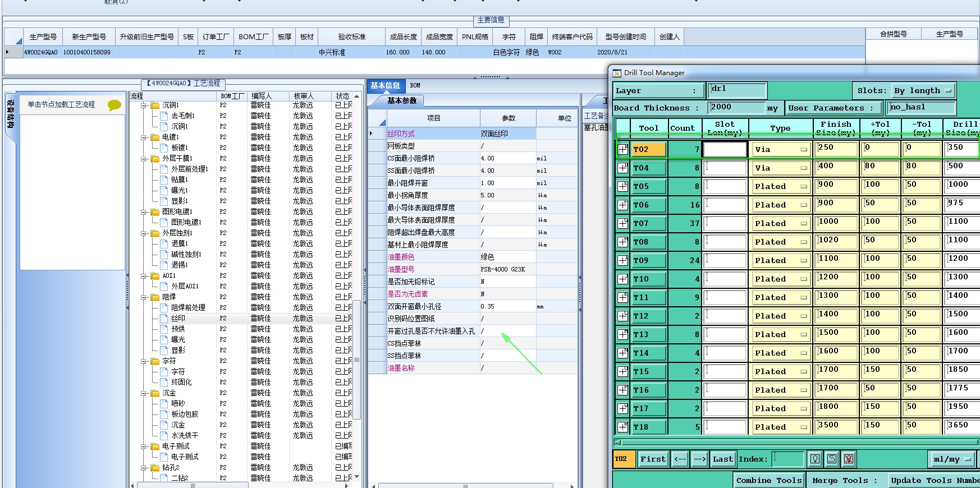
Task: Click the Layer field containing drl
Action: click(x=738, y=90)
